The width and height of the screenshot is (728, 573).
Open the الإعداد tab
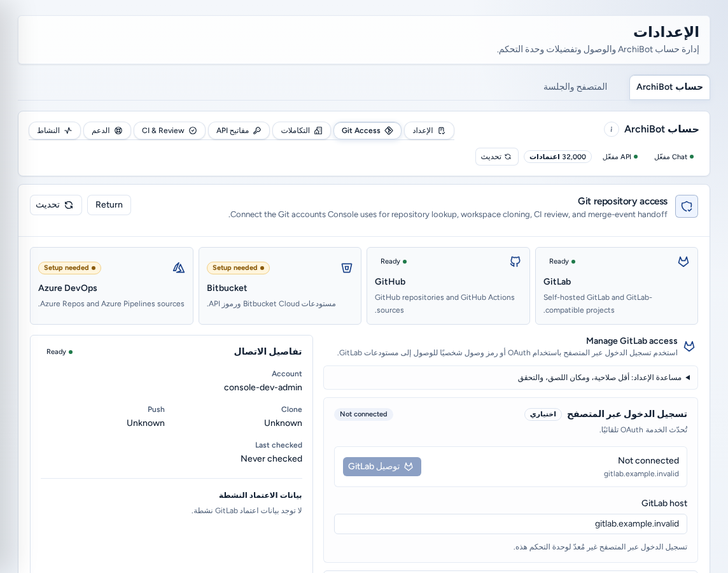[x=429, y=131]
